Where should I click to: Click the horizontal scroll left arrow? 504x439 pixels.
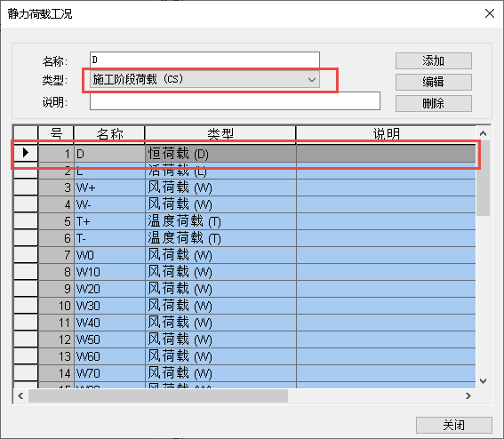point(20,396)
